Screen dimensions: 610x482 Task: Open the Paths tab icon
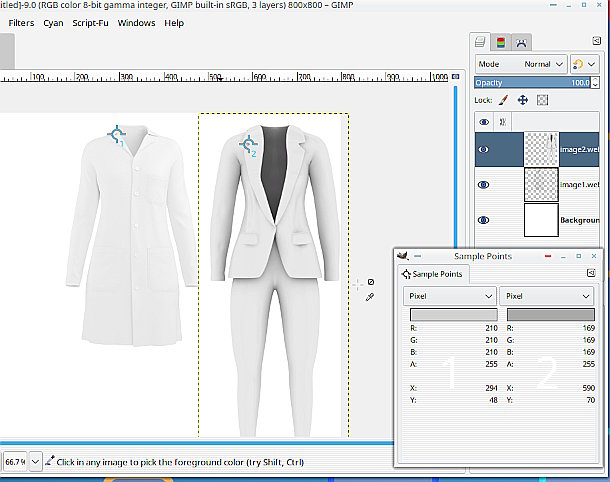(521, 41)
